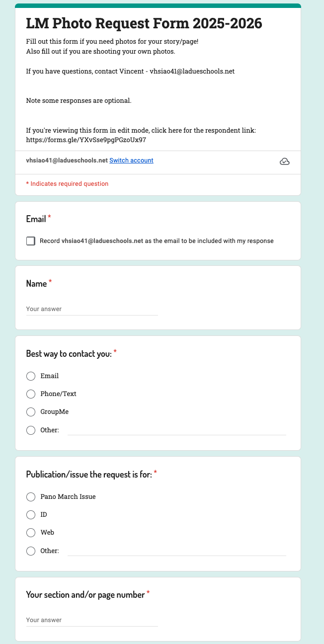Click the cloud saved-draft status icon
324x644 pixels.
pos(285,161)
